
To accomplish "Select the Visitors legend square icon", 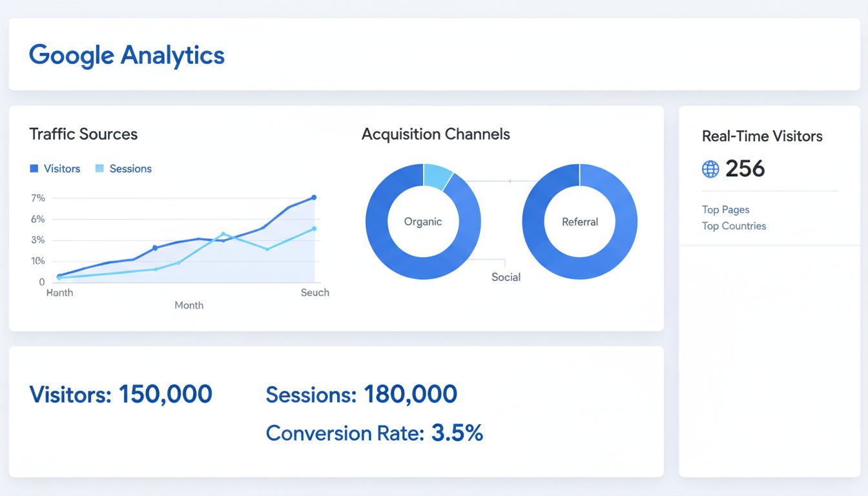I will [x=34, y=169].
